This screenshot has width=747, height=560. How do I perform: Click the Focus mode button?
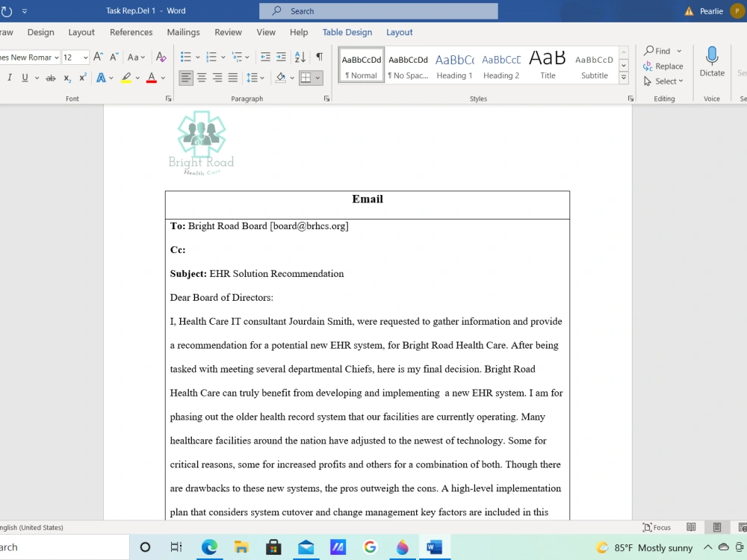coord(657,527)
